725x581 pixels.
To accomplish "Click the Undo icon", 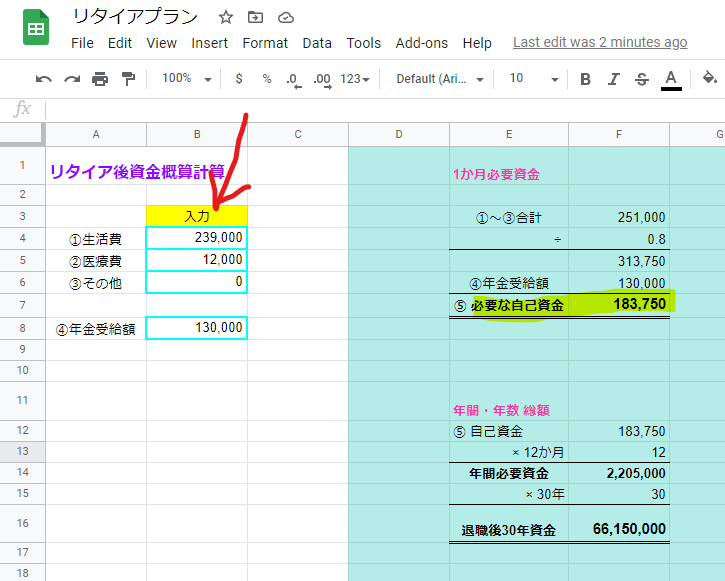I will 43,79.
